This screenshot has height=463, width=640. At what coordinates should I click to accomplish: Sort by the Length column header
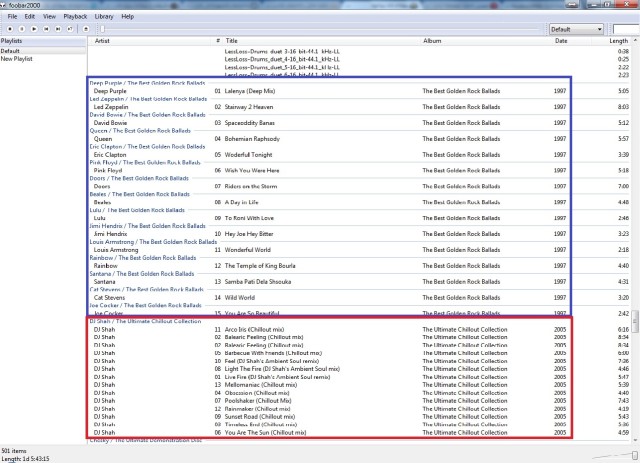[619, 41]
